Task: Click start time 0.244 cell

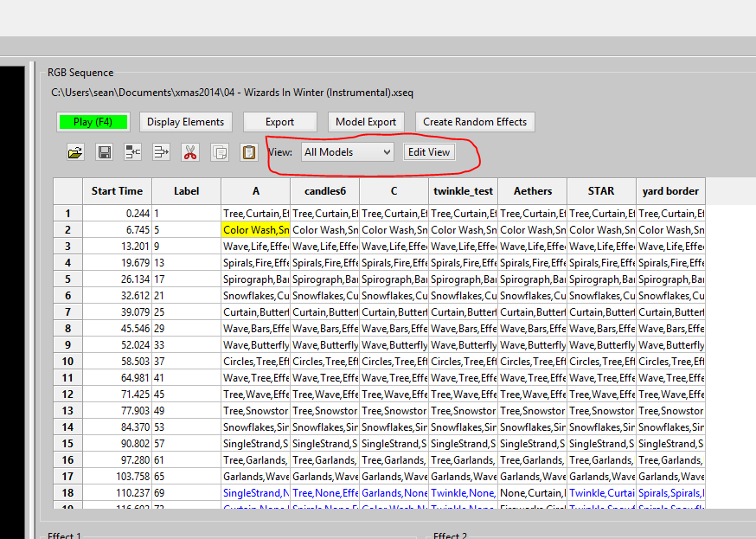Action: point(117,213)
